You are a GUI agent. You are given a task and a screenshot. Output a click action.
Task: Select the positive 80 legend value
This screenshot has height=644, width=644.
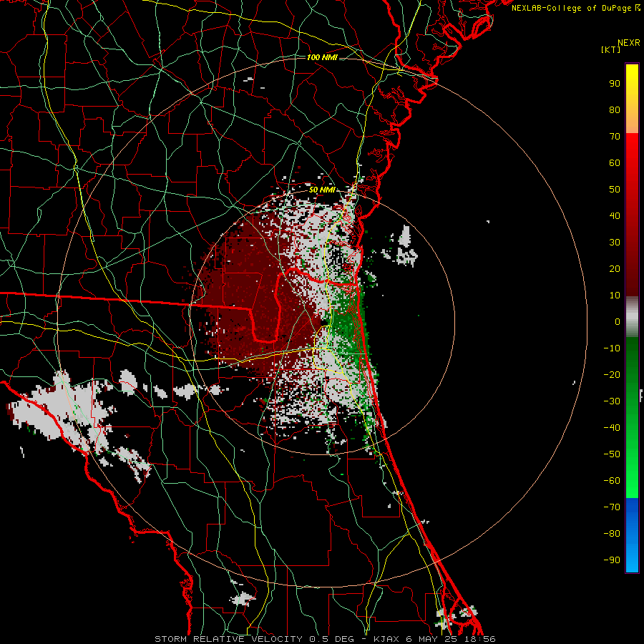pos(615,109)
